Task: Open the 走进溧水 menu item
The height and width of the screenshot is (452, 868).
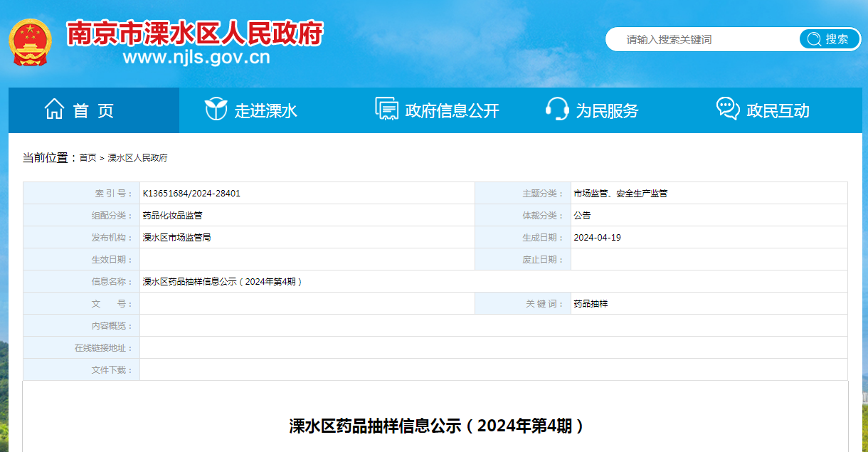Action: (265, 111)
